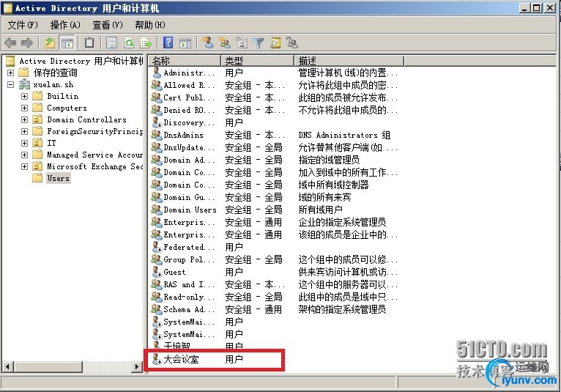Open the 操作(A) menu

click(x=65, y=25)
